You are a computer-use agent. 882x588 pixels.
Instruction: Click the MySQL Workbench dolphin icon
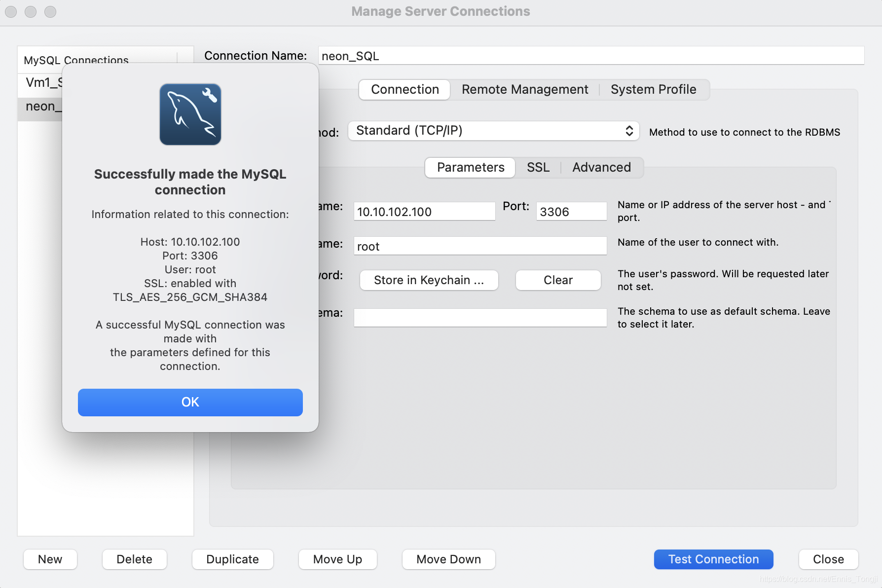pos(190,114)
